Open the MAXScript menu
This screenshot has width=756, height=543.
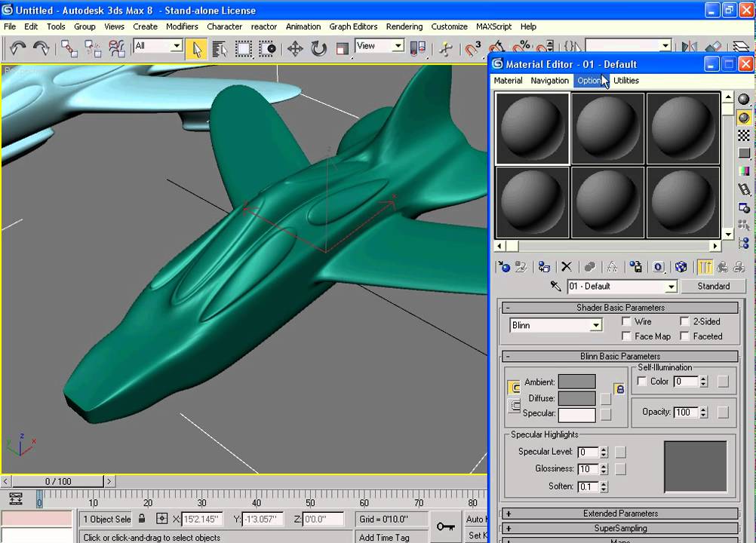[493, 26]
